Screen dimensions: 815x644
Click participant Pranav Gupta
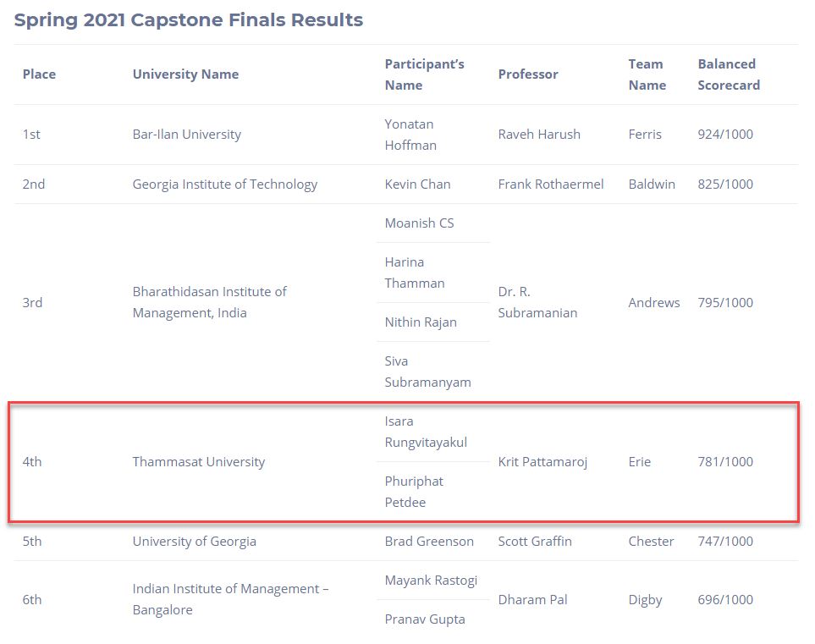tap(425, 619)
